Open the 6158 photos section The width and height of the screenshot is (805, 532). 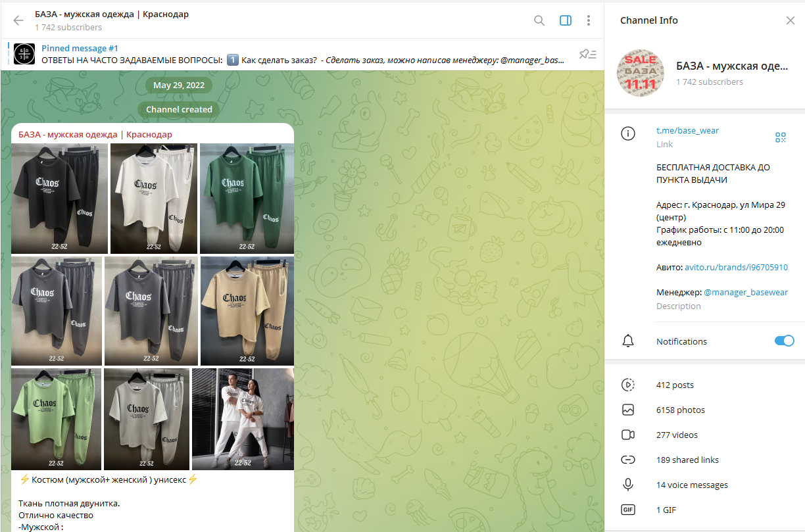coord(680,410)
